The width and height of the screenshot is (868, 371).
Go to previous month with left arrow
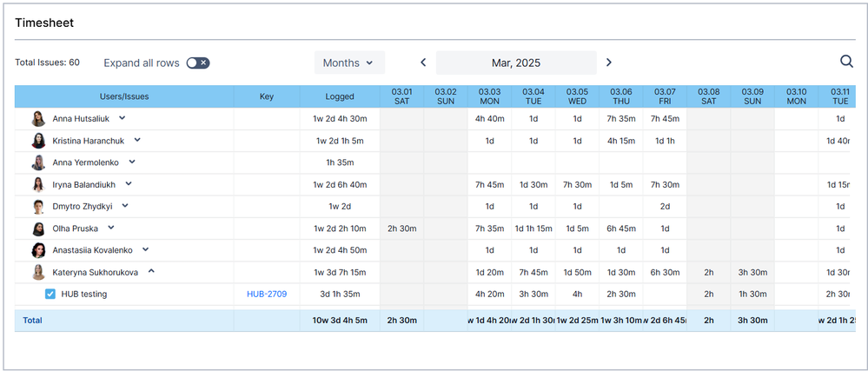click(423, 63)
